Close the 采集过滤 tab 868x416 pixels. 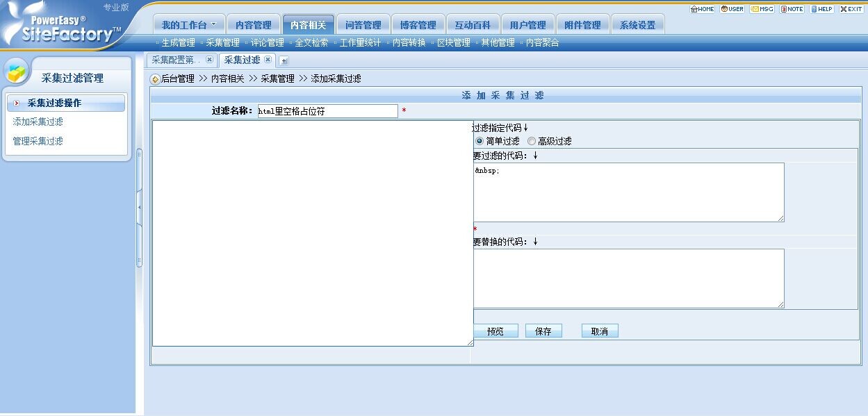(268, 60)
